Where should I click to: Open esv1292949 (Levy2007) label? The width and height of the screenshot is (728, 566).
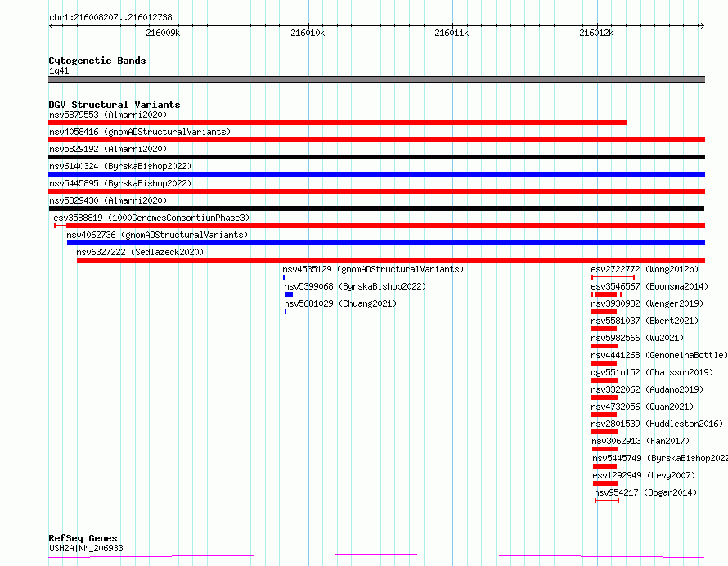pos(644,475)
